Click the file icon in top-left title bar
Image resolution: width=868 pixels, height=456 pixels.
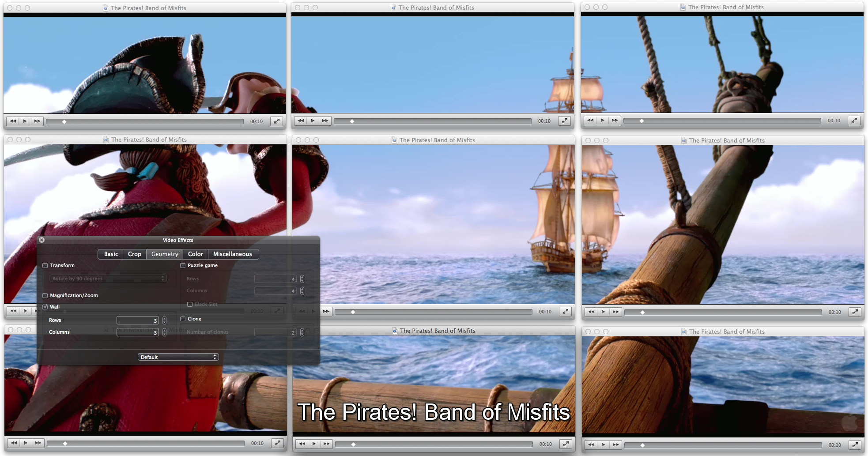coord(106,8)
